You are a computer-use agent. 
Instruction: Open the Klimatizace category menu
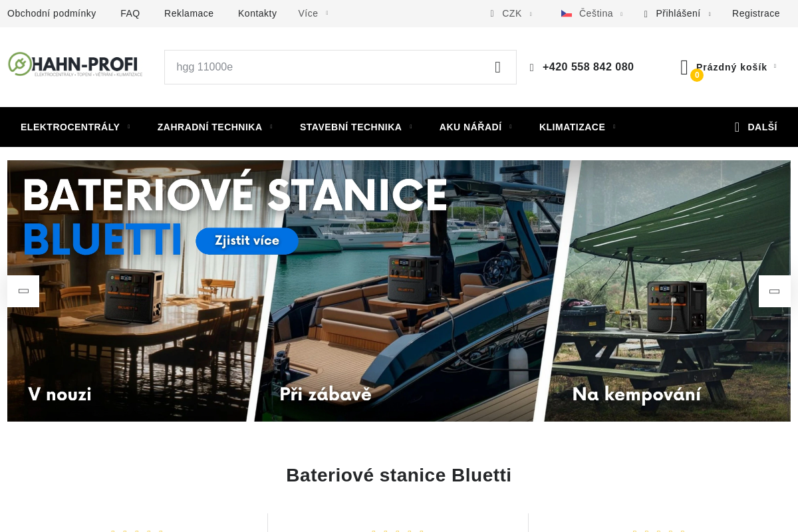577,127
